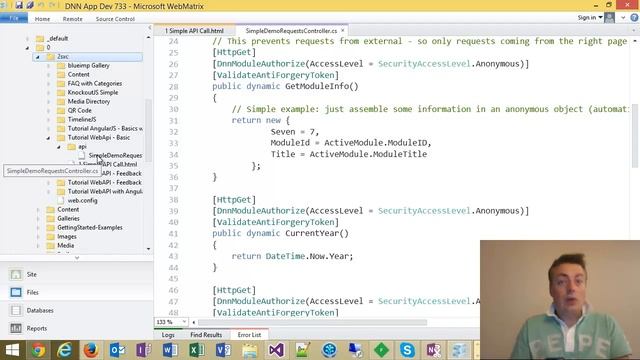Collapse the file tree pane arrow
640x360 pixels.
tap(149, 28)
